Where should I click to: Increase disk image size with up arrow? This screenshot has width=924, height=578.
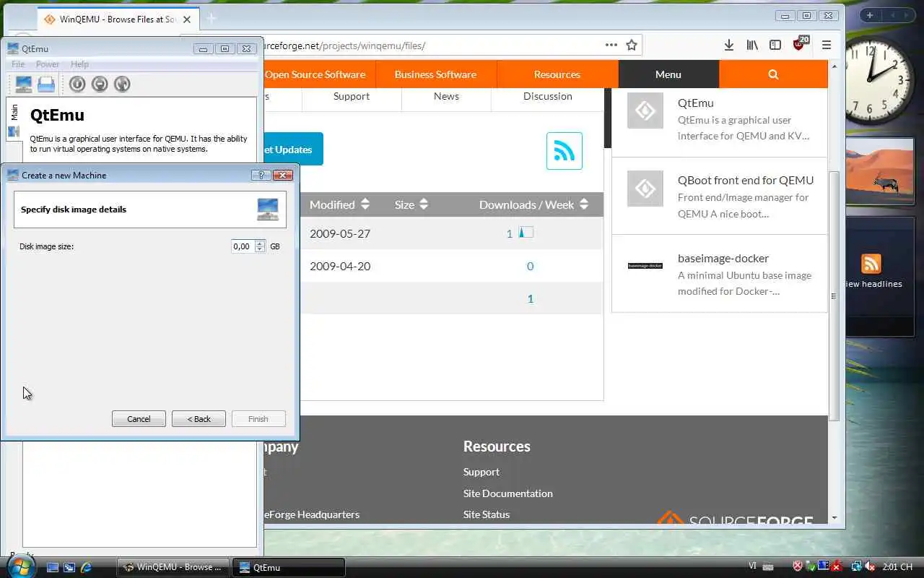coord(260,243)
